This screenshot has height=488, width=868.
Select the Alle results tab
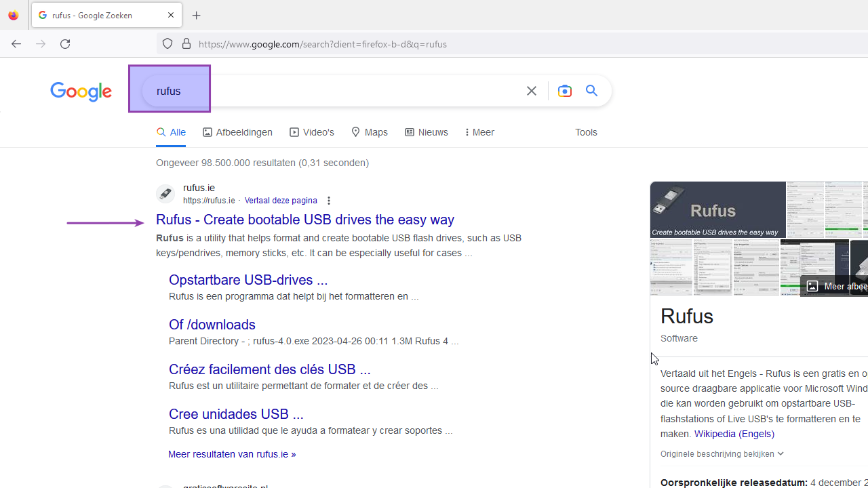(x=171, y=132)
